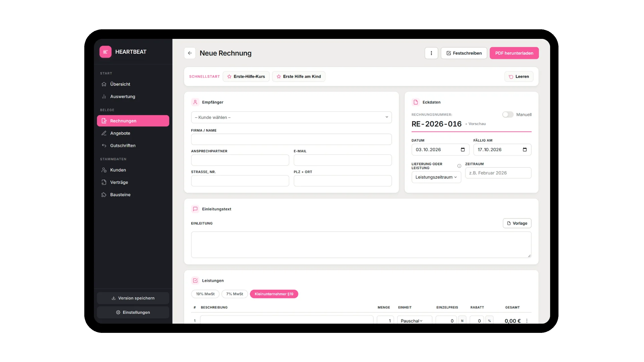The height and width of the screenshot is (362, 644).
Task: Select Kleinunternehmer §19 tax option
Action: click(274, 294)
